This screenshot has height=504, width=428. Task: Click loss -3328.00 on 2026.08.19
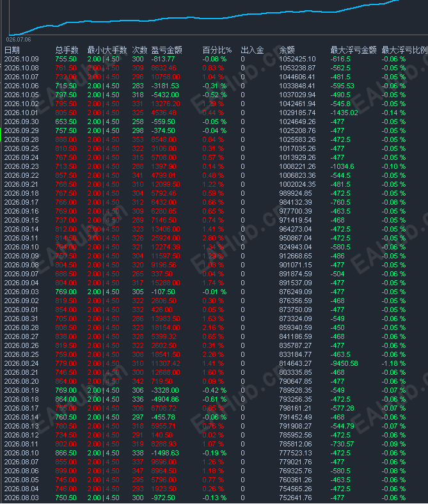pyautogui.click(x=165, y=391)
